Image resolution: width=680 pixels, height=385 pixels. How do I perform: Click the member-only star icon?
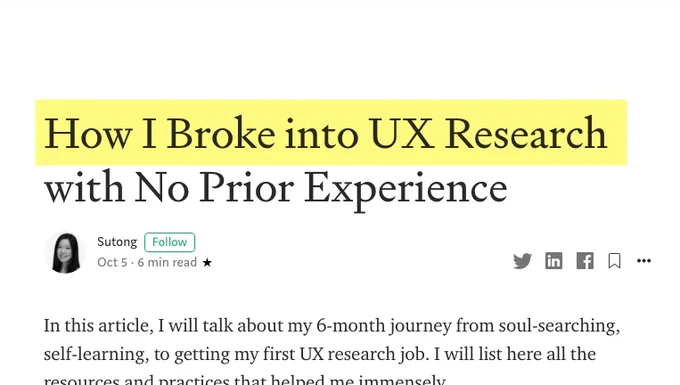(207, 262)
